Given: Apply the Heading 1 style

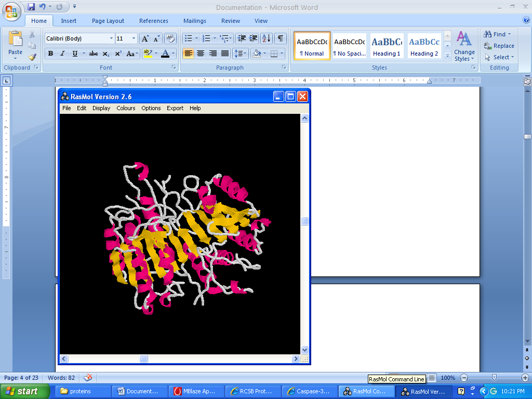Looking at the screenshot, I should click(387, 46).
